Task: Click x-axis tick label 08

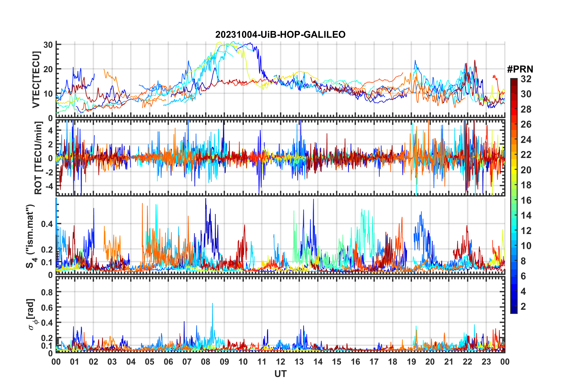Action: coord(206,362)
